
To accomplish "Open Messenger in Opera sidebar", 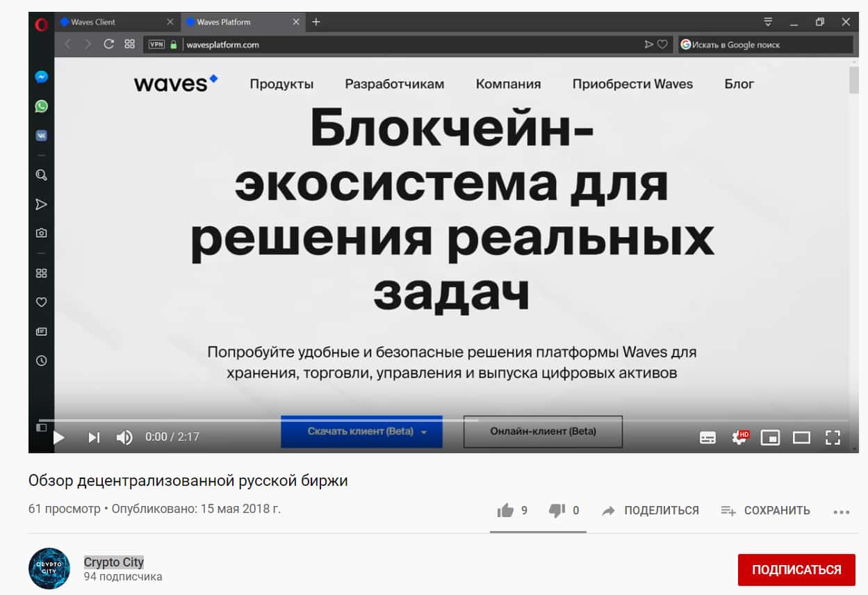I will point(42,77).
